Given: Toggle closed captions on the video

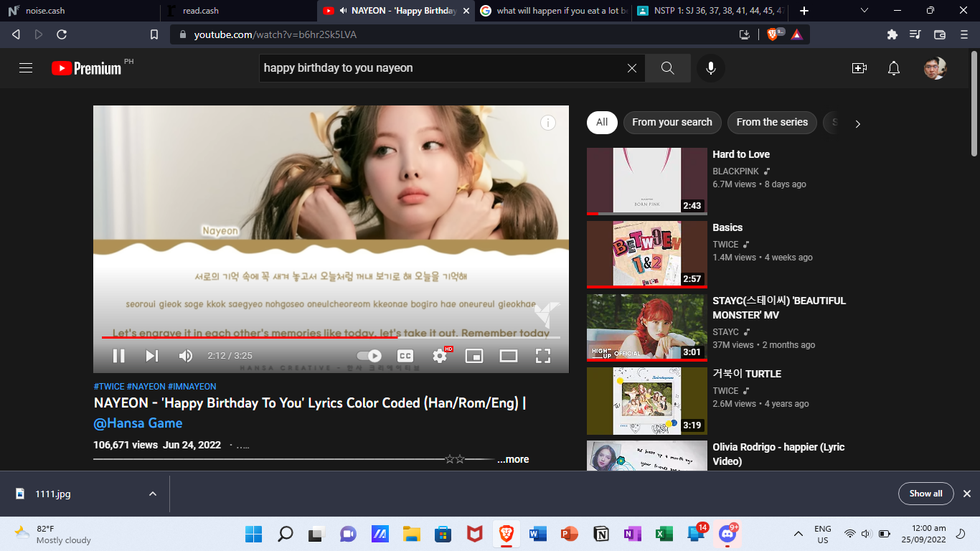Looking at the screenshot, I should point(405,356).
